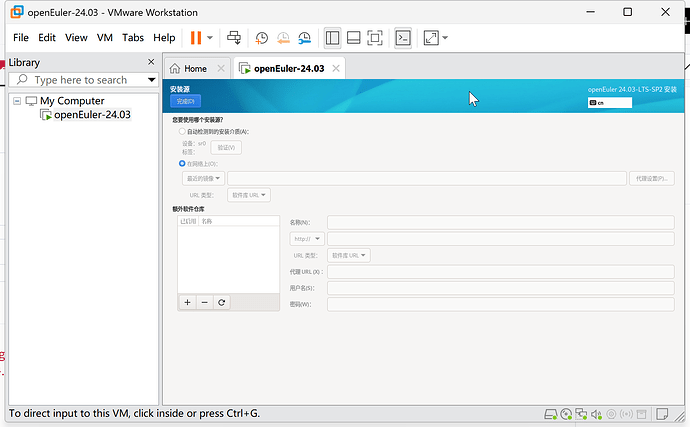Image resolution: width=690 pixels, height=427 pixels.
Task: Click the Send Ctrl+Alt+Del toolbar icon
Action: pyautogui.click(x=234, y=38)
